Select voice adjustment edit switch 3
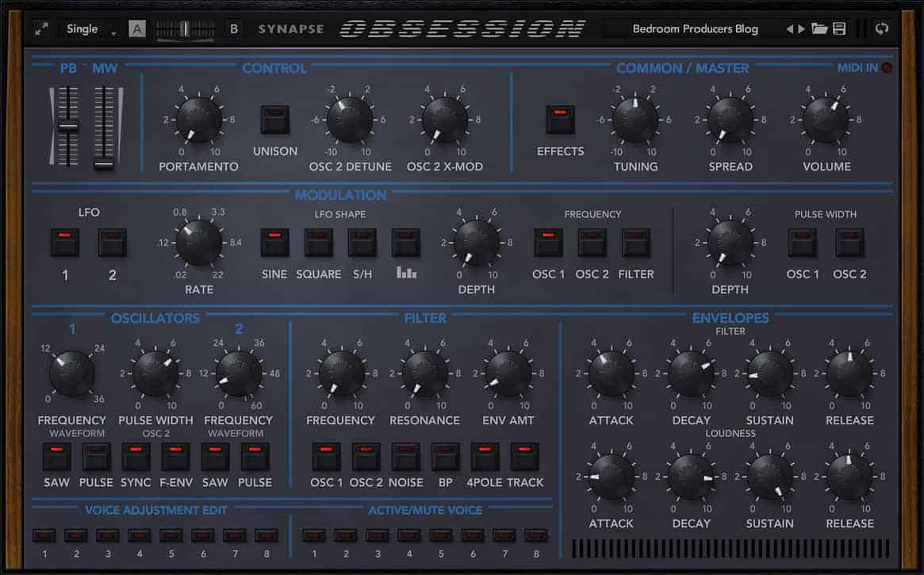 (107, 535)
